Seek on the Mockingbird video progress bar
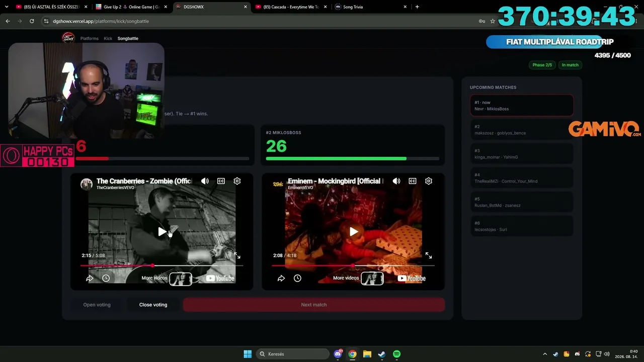 pos(353,265)
